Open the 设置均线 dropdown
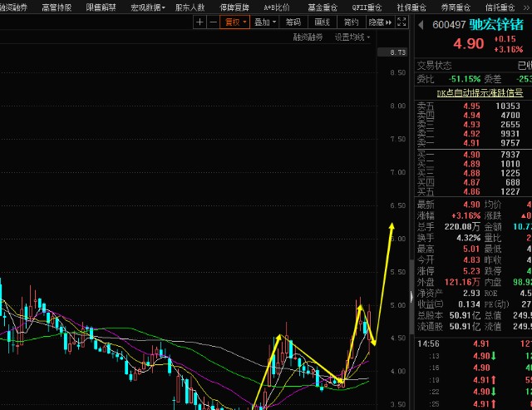The height and width of the screenshot is (410, 532). pos(352,37)
